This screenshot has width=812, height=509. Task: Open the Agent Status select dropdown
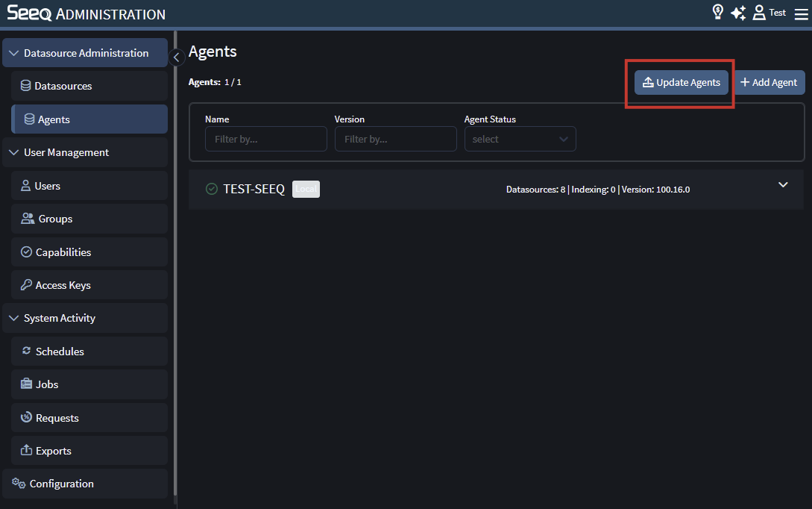[x=520, y=140]
